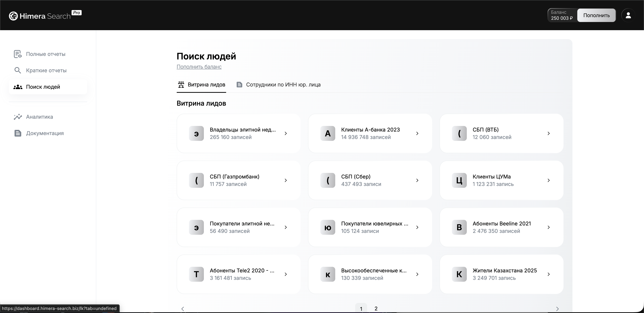
Task: Open Документация in the sidebar
Action: (x=48, y=133)
